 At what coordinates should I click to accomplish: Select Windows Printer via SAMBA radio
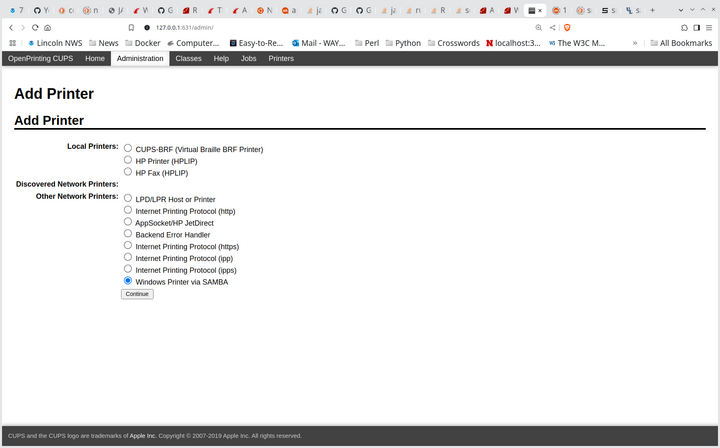pyautogui.click(x=128, y=280)
